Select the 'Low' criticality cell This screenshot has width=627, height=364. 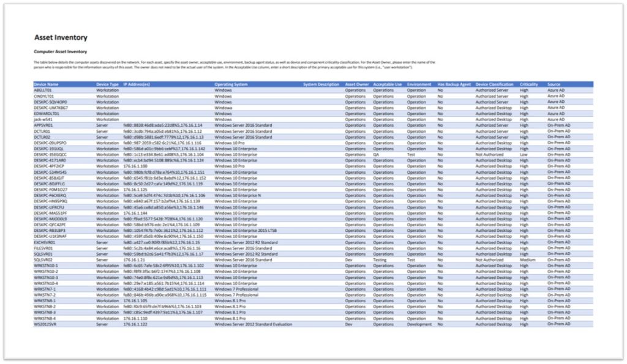coord(524,154)
